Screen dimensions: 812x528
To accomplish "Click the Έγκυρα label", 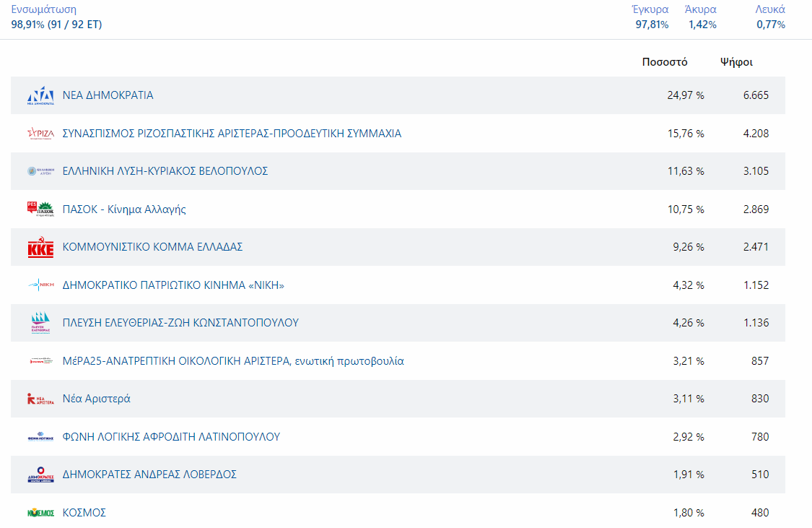I will click(650, 9).
